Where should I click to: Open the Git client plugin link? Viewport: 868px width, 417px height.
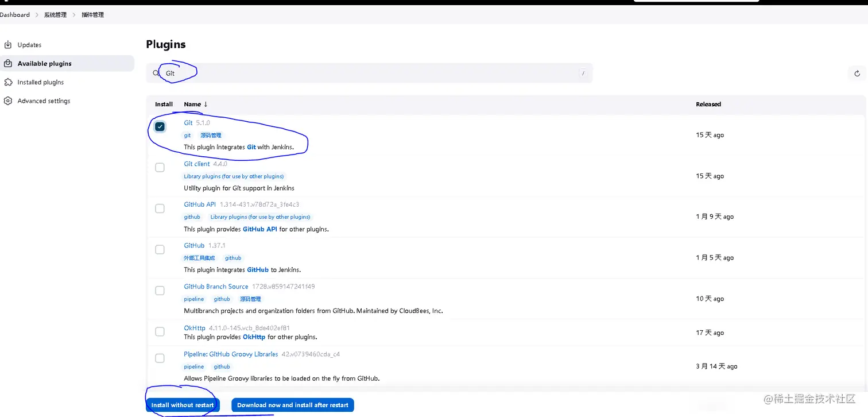197,164
